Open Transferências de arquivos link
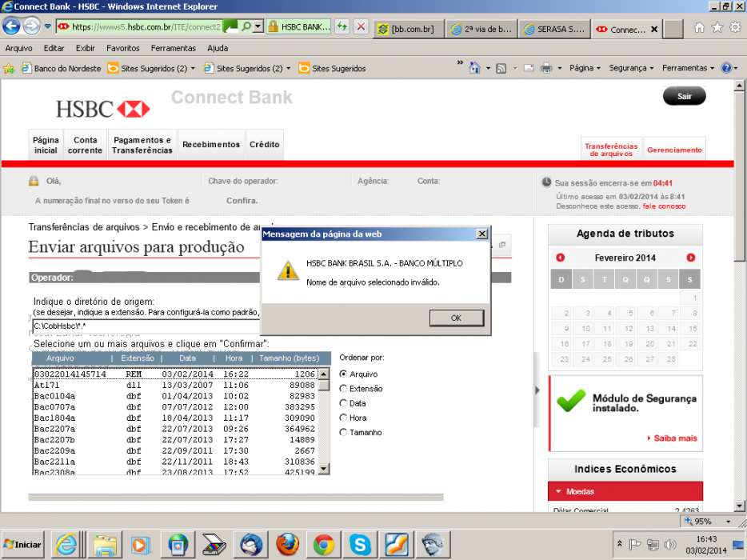The width and height of the screenshot is (747, 560). click(x=611, y=150)
